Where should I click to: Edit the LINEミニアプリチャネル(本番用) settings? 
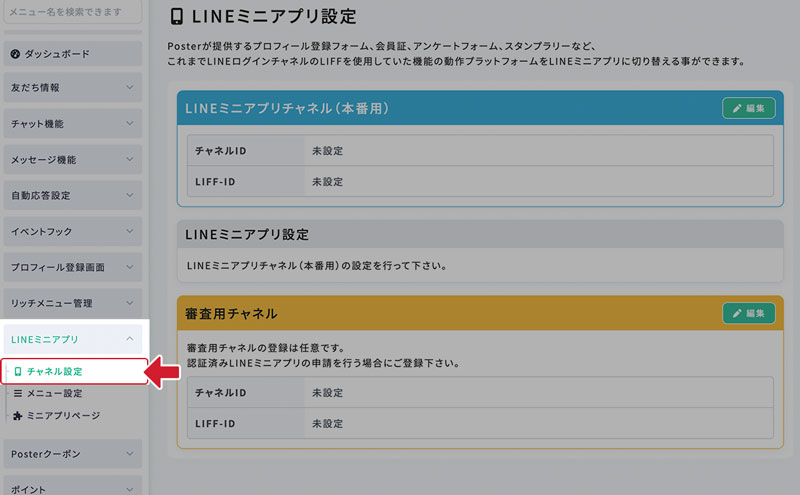point(748,108)
